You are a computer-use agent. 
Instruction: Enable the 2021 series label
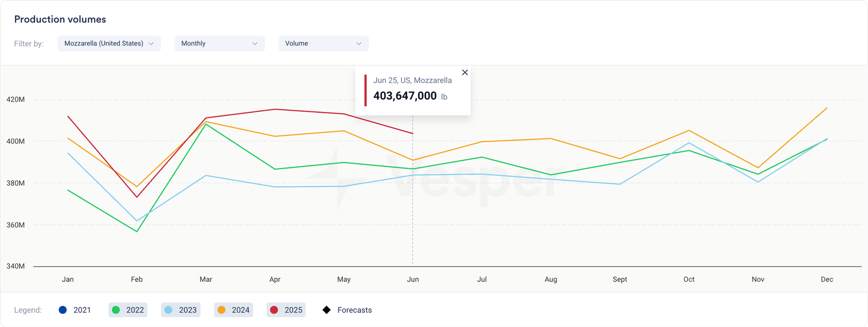point(82,310)
